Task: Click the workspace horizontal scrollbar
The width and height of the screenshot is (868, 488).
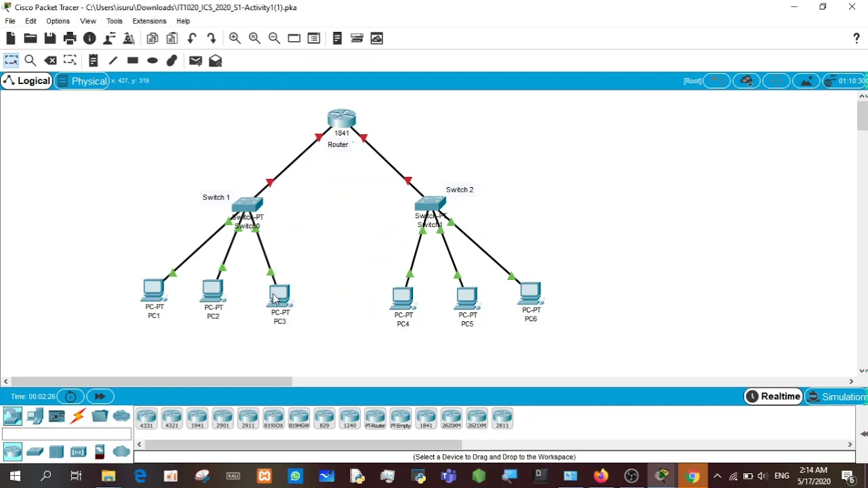Action: pos(152,382)
